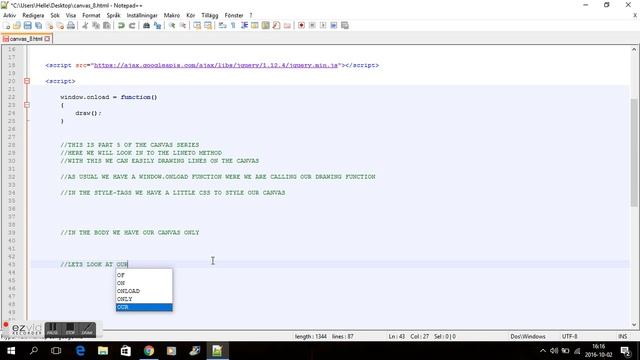The image size is (640, 360).
Task: Close the canvas_8.html tab with its X
Action: (x=47, y=39)
